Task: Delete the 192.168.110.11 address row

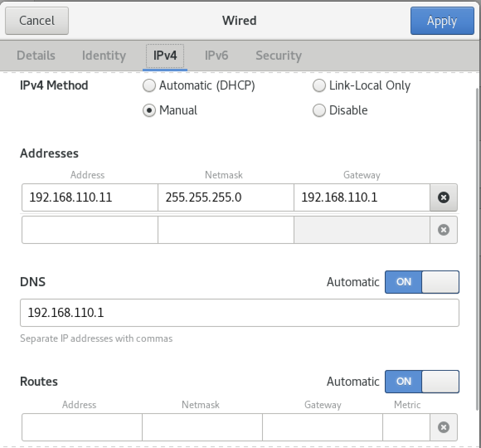Action: coord(444,197)
